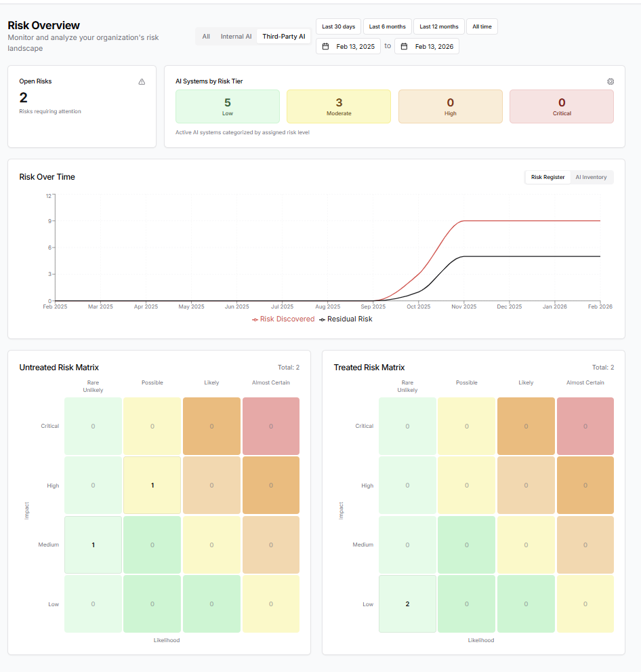Viewport: 641px width, 672px height.
Task: Select the Treated matrix cell showing 2
Action: (x=407, y=604)
